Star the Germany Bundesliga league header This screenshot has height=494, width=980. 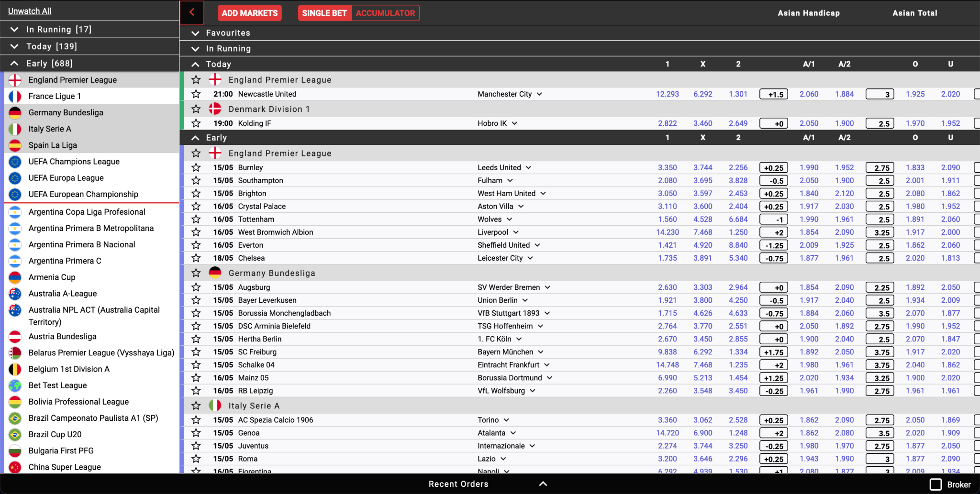click(x=196, y=273)
